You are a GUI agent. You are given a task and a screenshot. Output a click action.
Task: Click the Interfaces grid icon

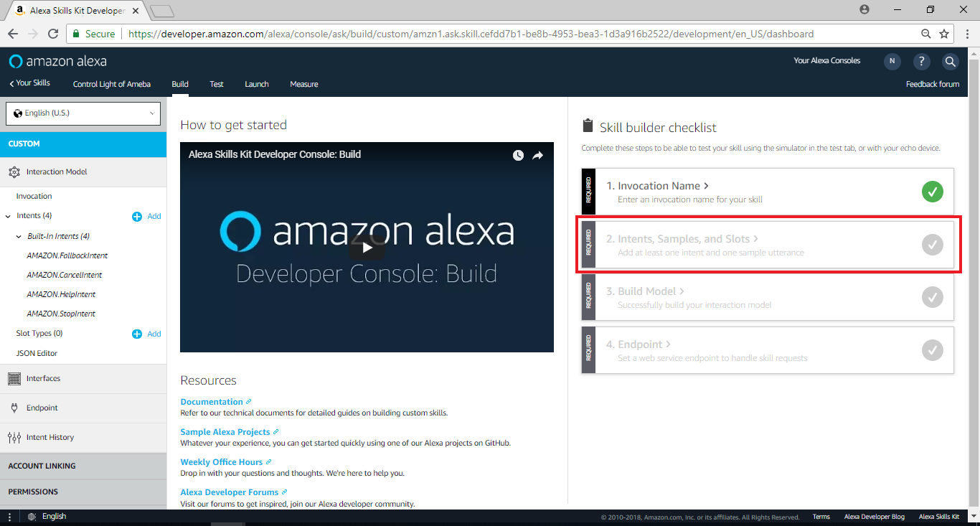tap(14, 379)
